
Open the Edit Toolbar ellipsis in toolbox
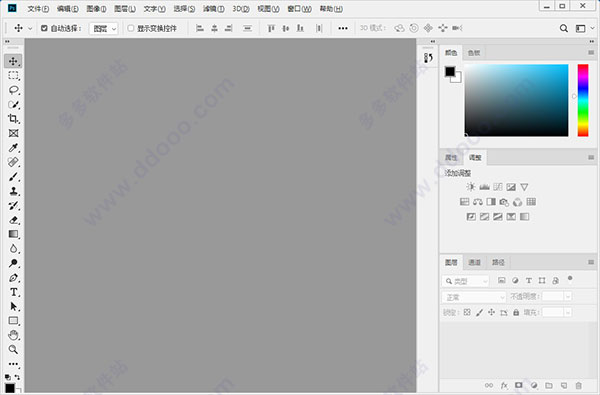point(13,364)
